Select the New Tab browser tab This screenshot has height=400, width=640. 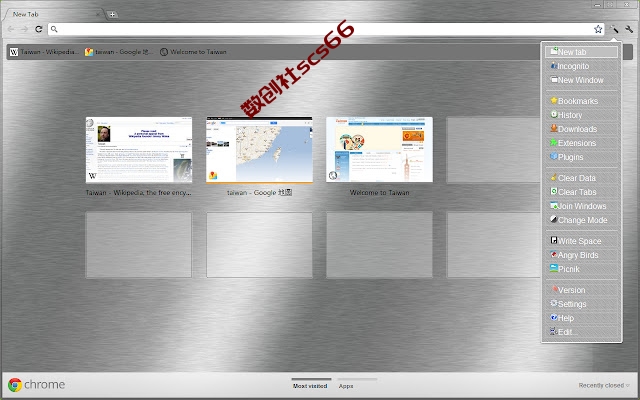(x=53, y=14)
